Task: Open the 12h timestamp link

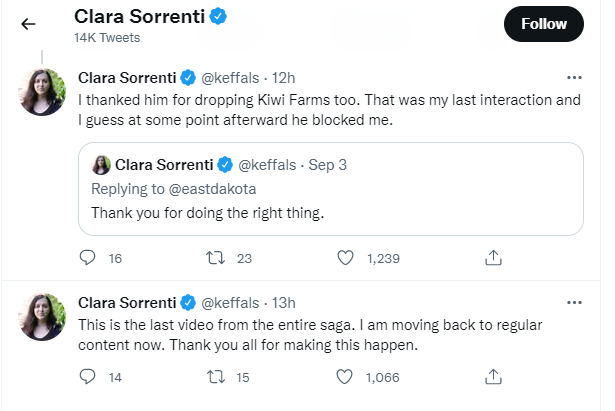Action: point(285,78)
